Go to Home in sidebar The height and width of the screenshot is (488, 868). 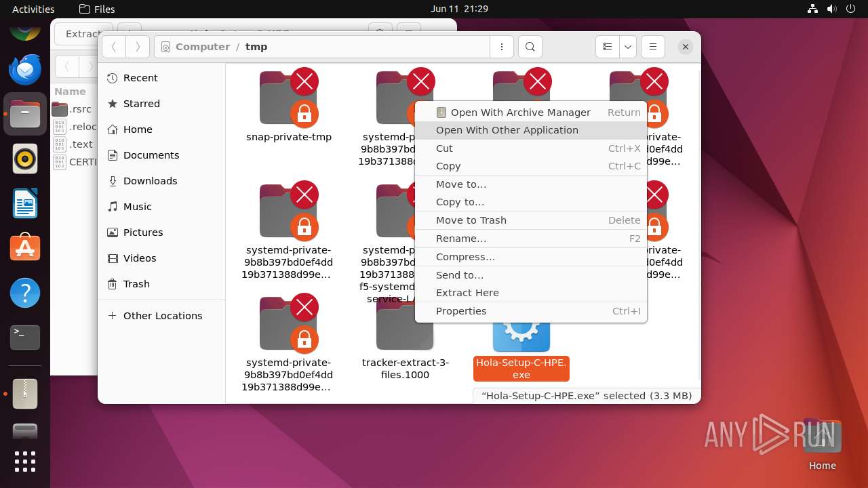tap(161, 129)
